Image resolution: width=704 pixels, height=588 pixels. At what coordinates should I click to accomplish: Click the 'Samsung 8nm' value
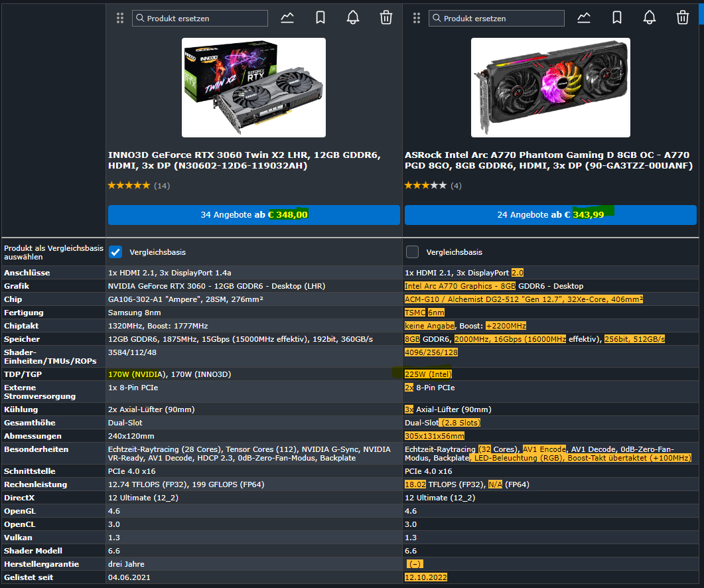pos(134,313)
